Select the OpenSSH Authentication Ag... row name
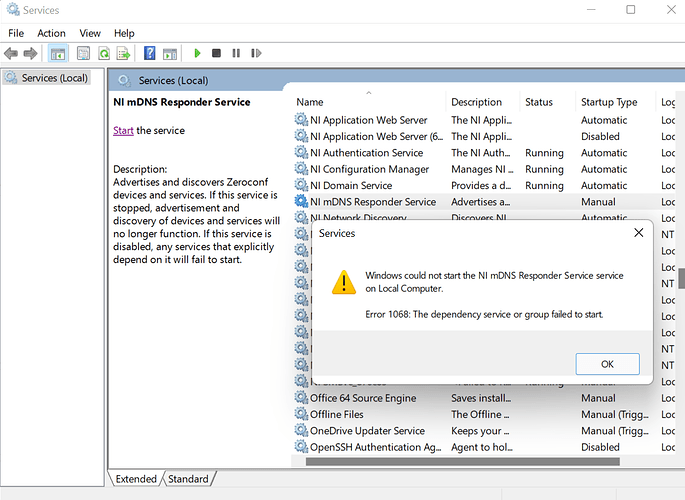Viewport: 685px width, 500px height. coord(376,447)
